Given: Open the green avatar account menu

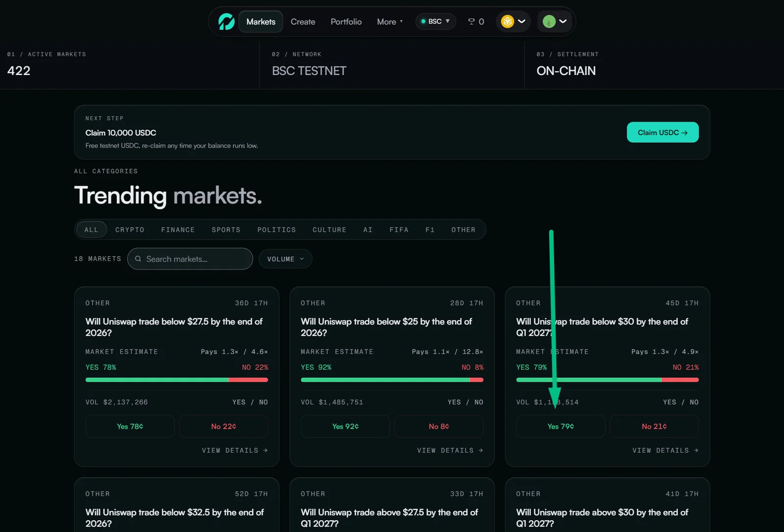Looking at the screenshot, I should 555,22.
